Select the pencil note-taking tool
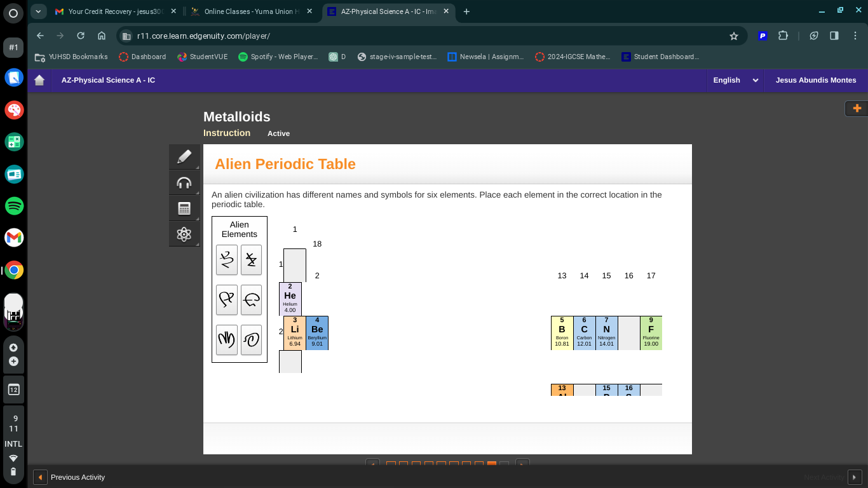 (184, 156)
